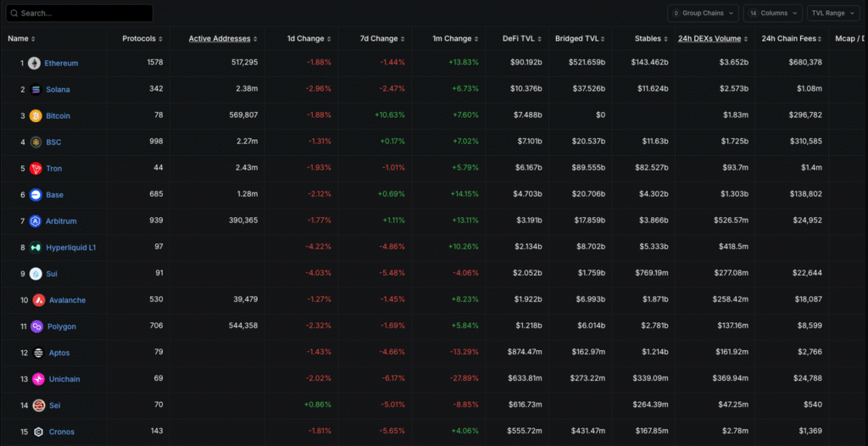Click the Aptos chain logo icon
868x446 pixels.
click(39, 353)
